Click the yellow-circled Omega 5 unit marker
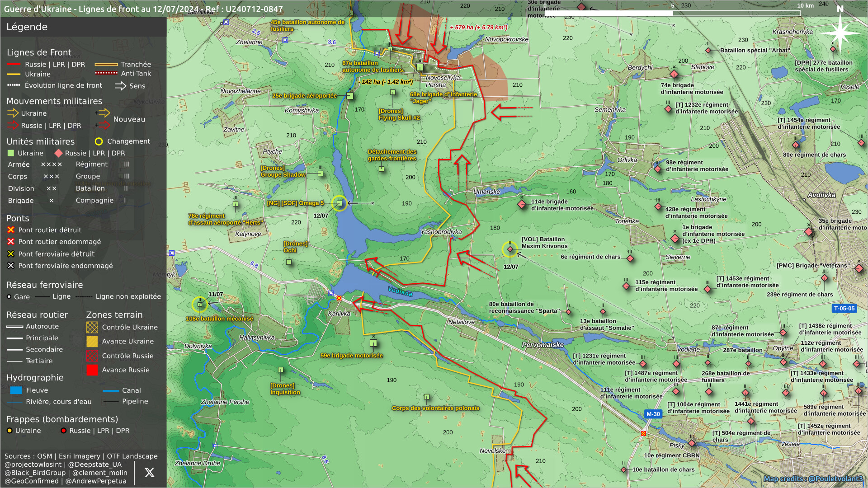This screenshot has width=868, height=488. (x=339, y=203)
